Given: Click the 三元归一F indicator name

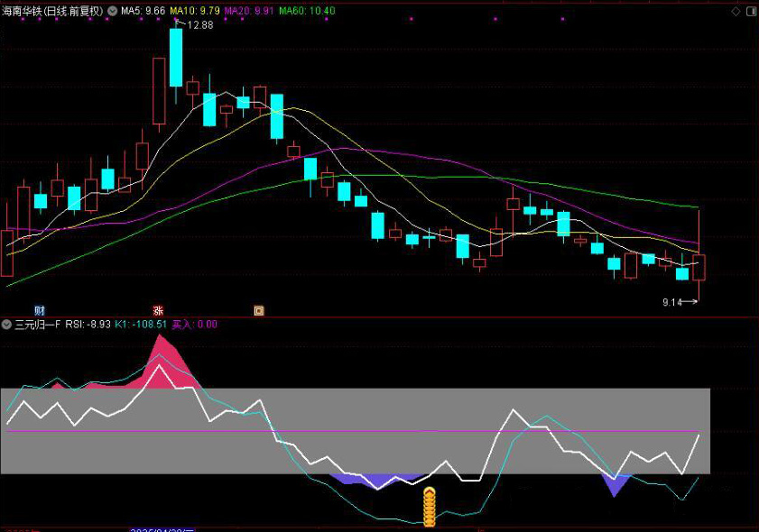Looking at the screenshot, I should click(38, 324).
